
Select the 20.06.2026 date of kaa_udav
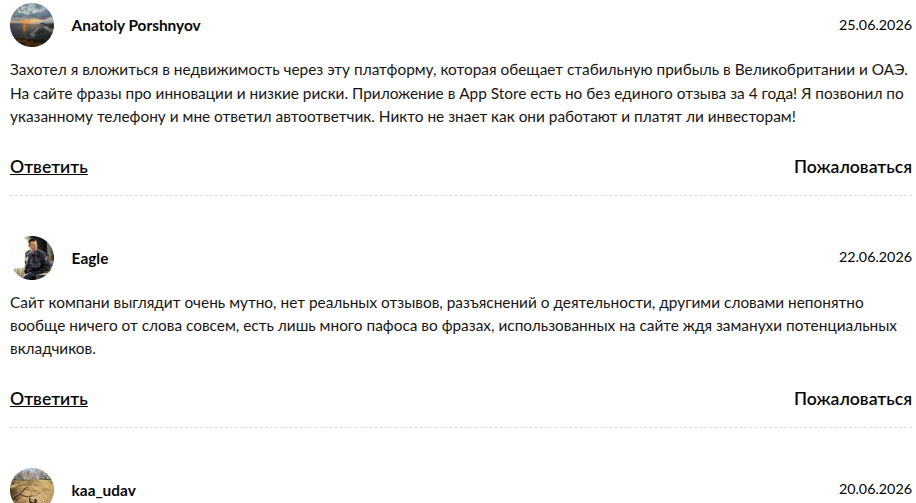(x=875, y=489)
